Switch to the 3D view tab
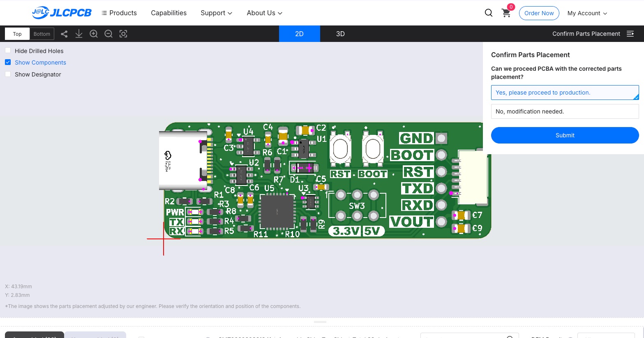Viewport: 644px width, 338px height. click(x=340, y=34)
